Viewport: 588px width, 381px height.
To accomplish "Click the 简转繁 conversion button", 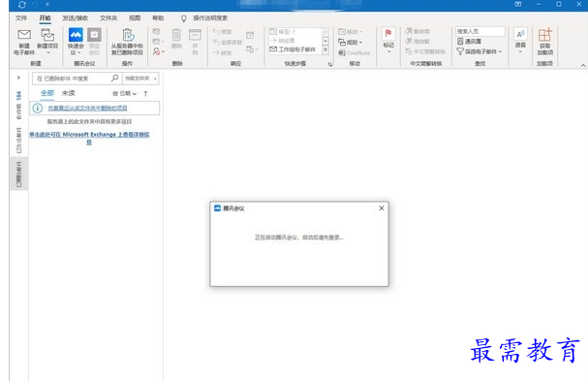I will pos(418,42).
